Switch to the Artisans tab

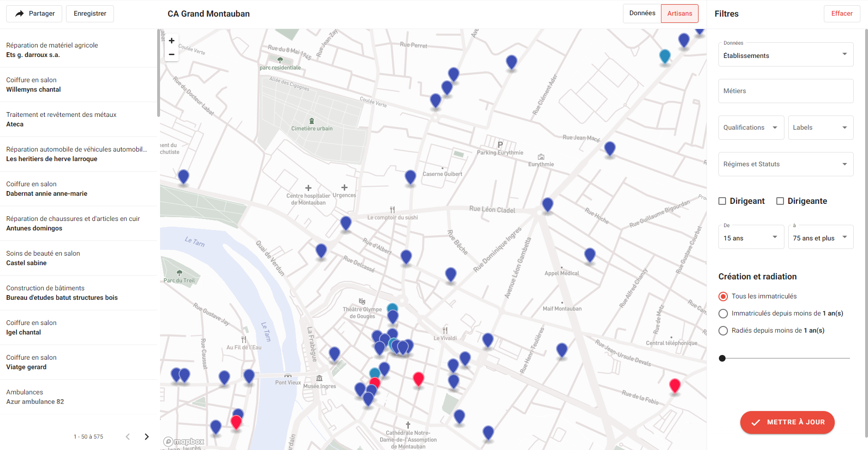click(x=679, y=13)
